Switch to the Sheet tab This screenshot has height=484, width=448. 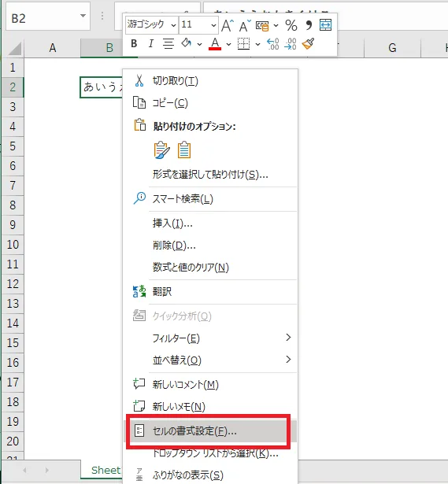[102, 470]
